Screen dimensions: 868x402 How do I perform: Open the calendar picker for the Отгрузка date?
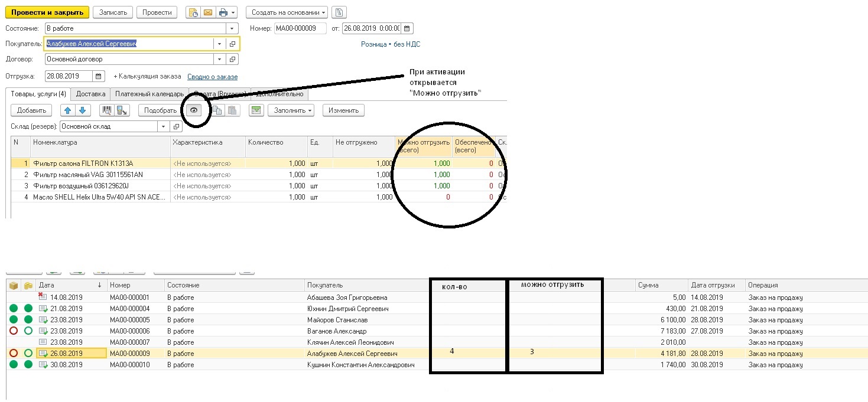pos(99,76)
